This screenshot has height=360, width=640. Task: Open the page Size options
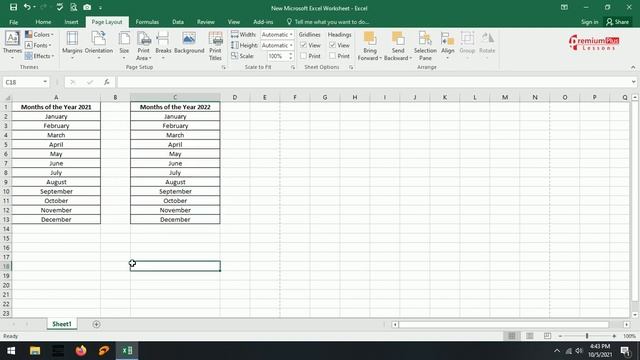click(x=124, y=46)
